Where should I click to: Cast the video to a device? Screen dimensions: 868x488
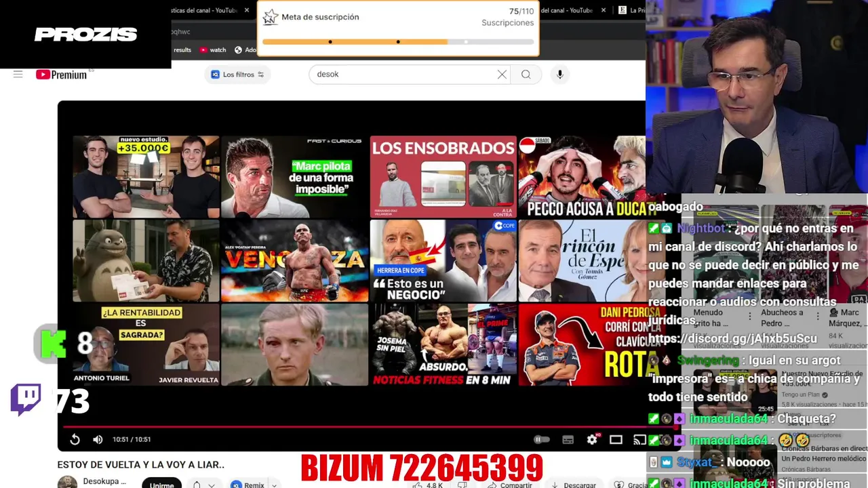(x=639, y=440)
